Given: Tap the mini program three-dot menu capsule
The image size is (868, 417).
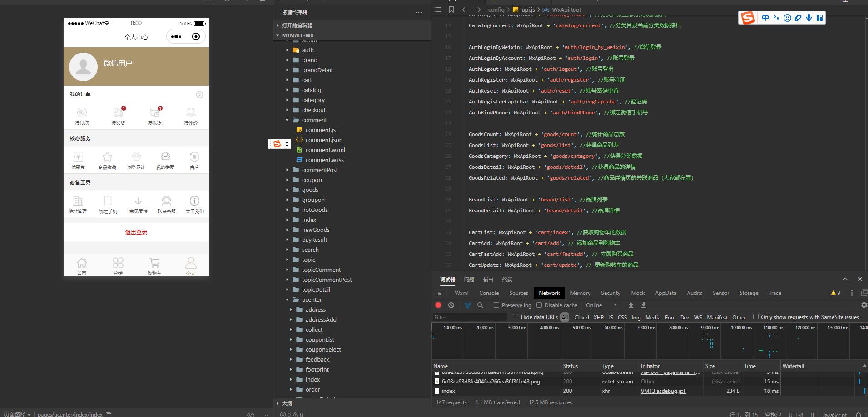Looking at the screenshot, I should tap(176, 37).
